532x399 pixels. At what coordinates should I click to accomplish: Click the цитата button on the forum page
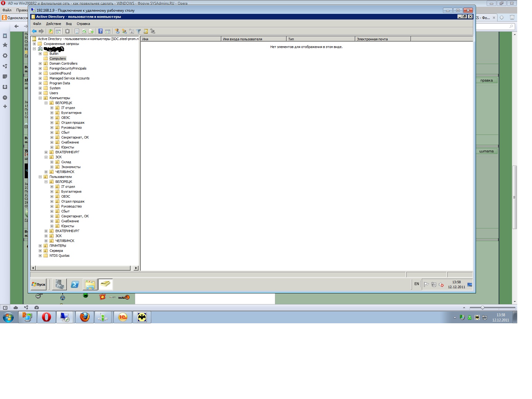[486, 151]
